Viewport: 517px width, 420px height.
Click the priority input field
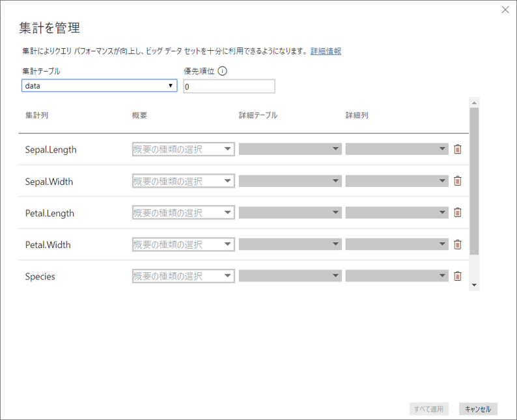[x=229, y=87]
